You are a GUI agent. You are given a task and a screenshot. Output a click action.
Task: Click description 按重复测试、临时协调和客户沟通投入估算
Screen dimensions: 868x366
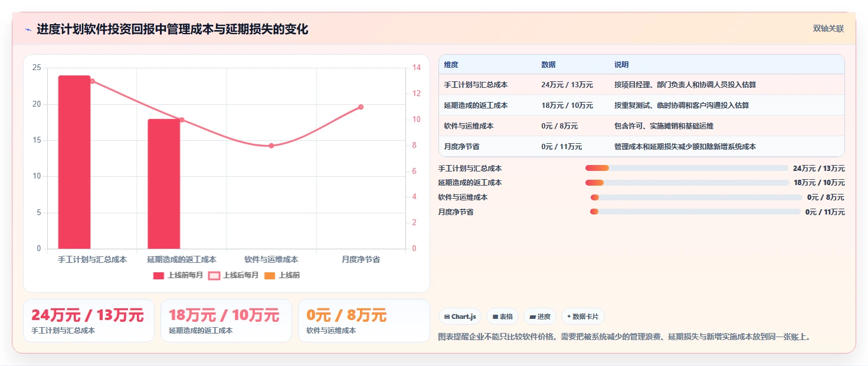(x=682, y=105)
